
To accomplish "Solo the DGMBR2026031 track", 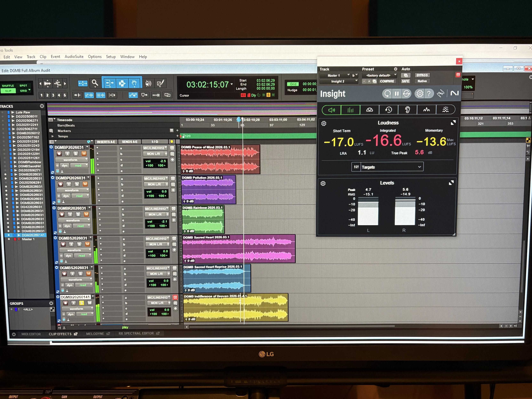I will coord(78,214).
